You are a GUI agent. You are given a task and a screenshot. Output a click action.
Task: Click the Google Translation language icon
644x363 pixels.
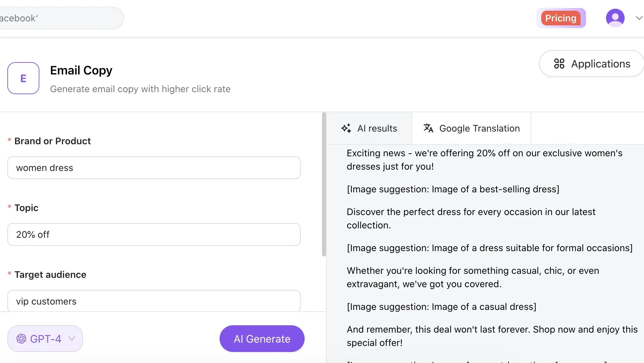coord(428,128)
